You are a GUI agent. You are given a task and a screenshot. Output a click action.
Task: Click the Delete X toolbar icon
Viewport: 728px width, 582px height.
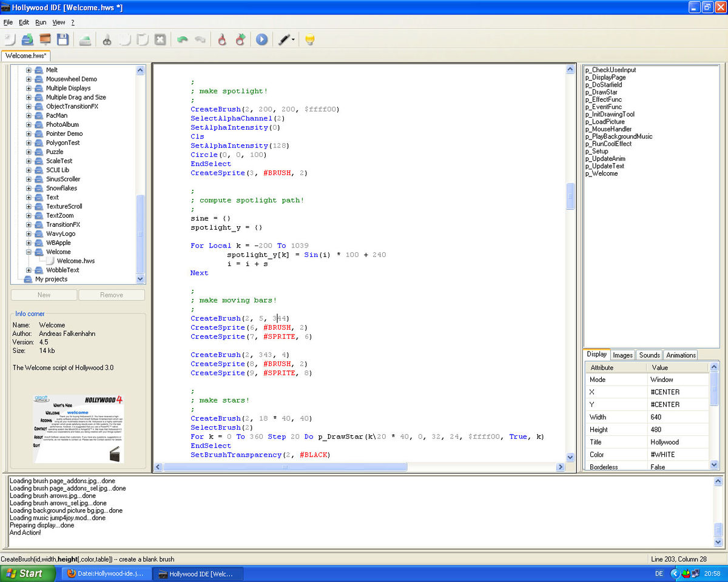pos(160,40)
